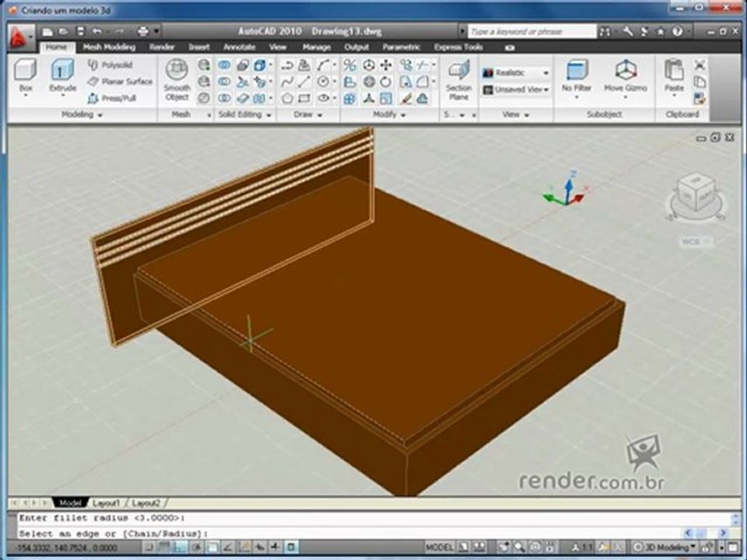This screenshot has height=560, width=747.
Task: Select the Spline tool in Draw panel
Action: point(287,82)
